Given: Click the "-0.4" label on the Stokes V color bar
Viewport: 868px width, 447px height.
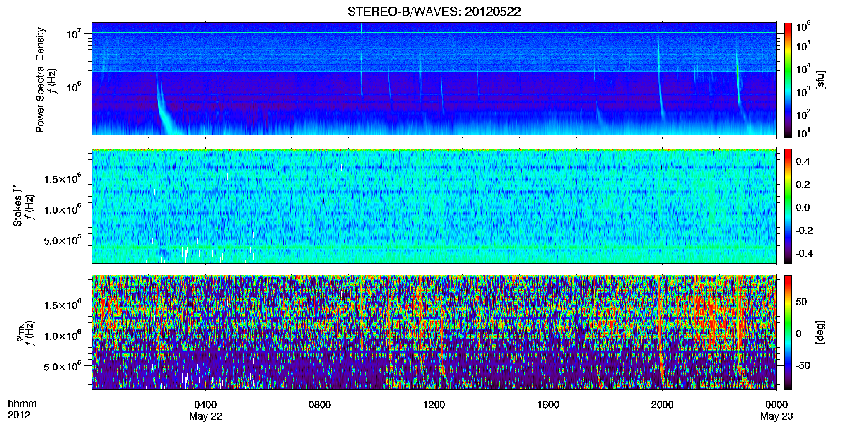Looking at the screenshot, I should coord(804,253).
